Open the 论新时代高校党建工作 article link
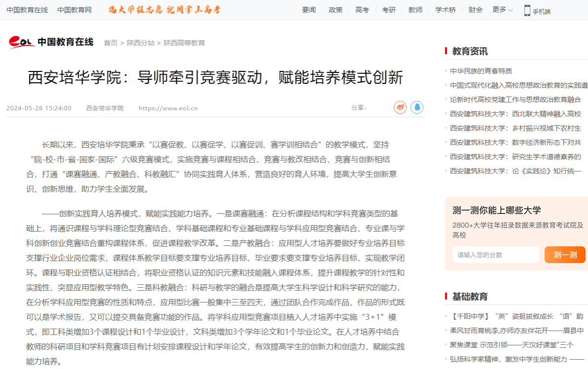The image size is (588, 369). [x=515, y=100]
